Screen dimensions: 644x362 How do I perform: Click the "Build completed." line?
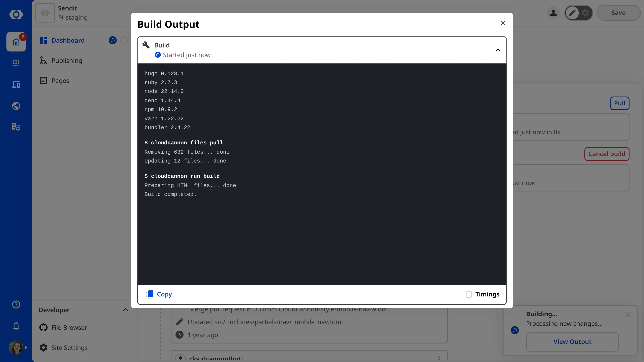(170, 194)
